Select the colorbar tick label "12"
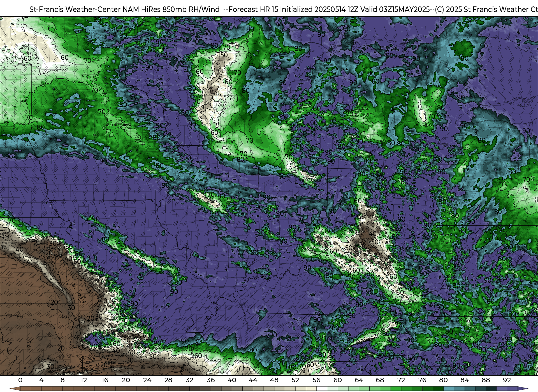Screen dimensions: 538x392 pyautogui.click(x=84, y=380)
